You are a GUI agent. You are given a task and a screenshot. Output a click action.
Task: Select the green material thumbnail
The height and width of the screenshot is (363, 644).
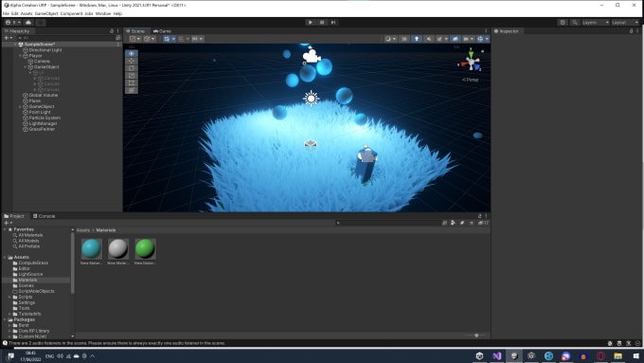pos(145,248)
